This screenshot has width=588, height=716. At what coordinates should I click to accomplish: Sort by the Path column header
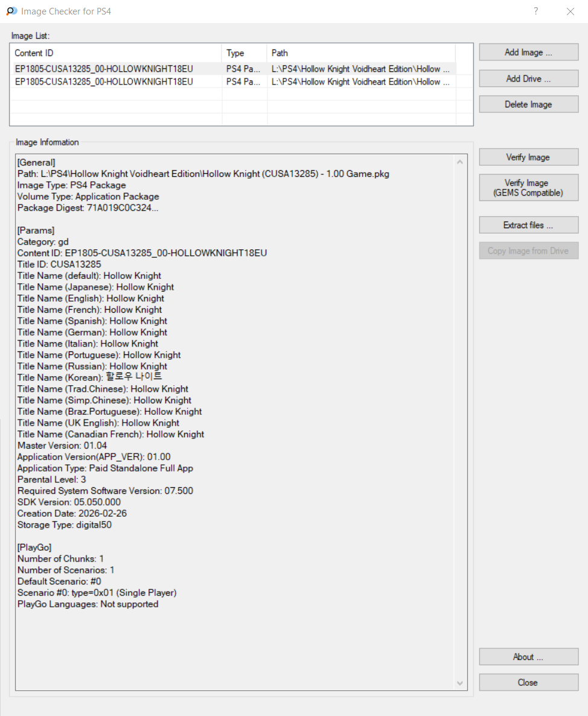pos(361,53)
